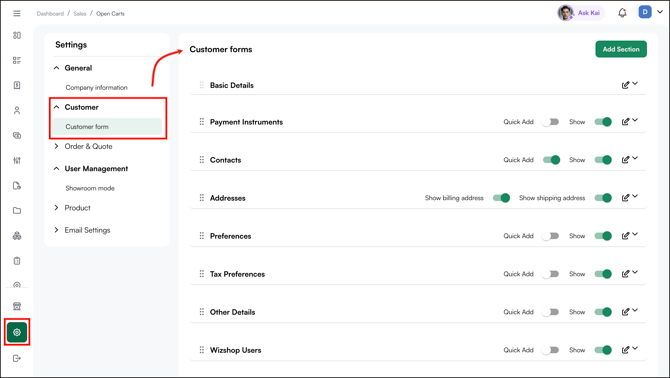Toggle Show billing address switch
670x378 pixels.
click(x=501, y=198)
